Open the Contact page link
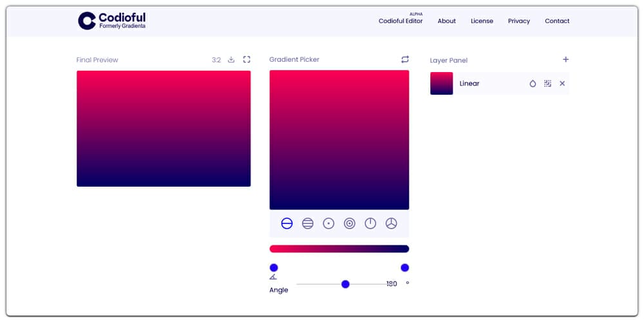Viewport: 644px width, 322px height. (557, 21)
